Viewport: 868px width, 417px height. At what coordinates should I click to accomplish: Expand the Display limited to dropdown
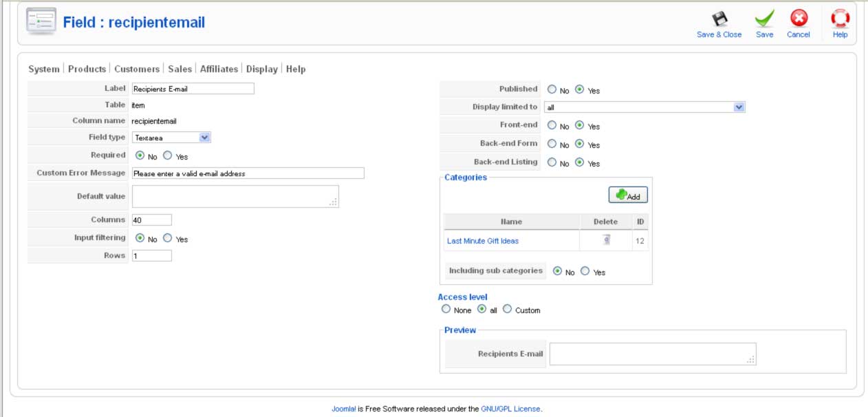point(644,107)
